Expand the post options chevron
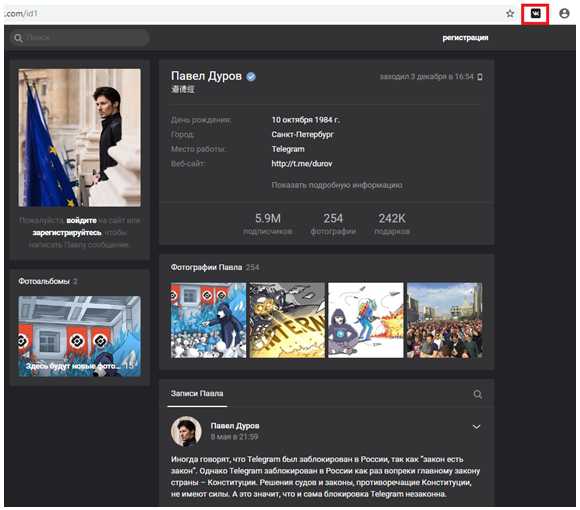The width and height of the screenshot is (580, 510). [476, 427]
